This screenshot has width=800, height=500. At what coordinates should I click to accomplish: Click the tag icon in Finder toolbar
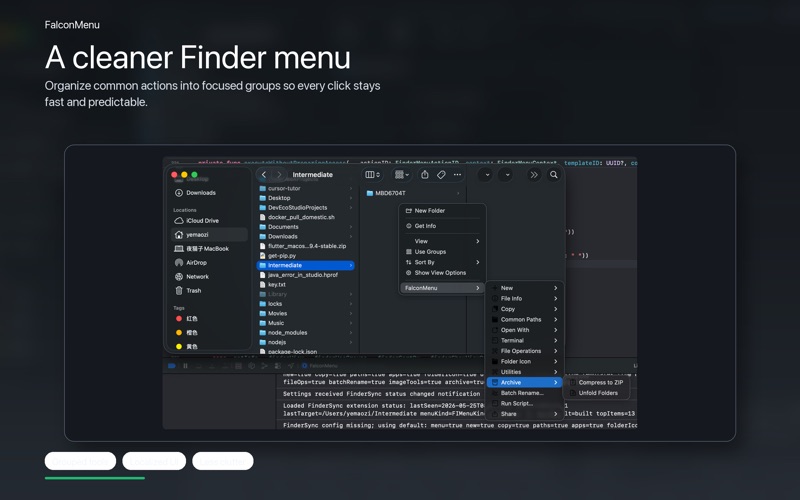(441, 174)
